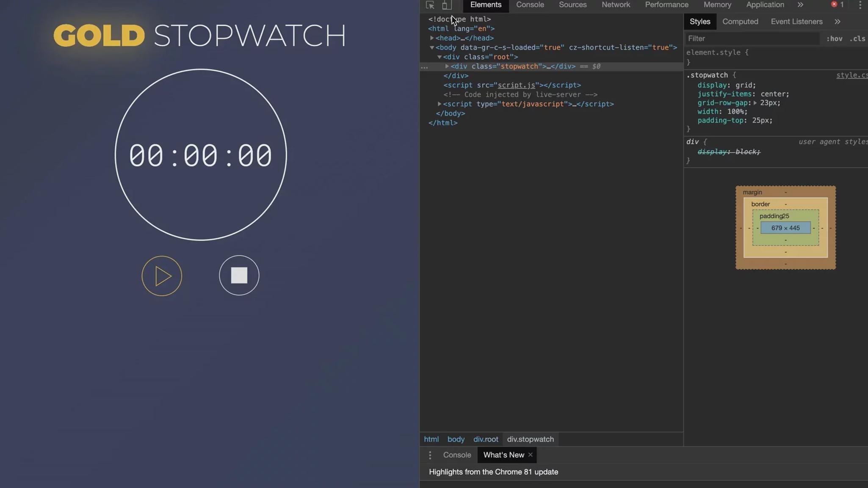Viewport: 868px width, 488px height.
Task: Click the .stopwatch selector name
Action: 707,75
